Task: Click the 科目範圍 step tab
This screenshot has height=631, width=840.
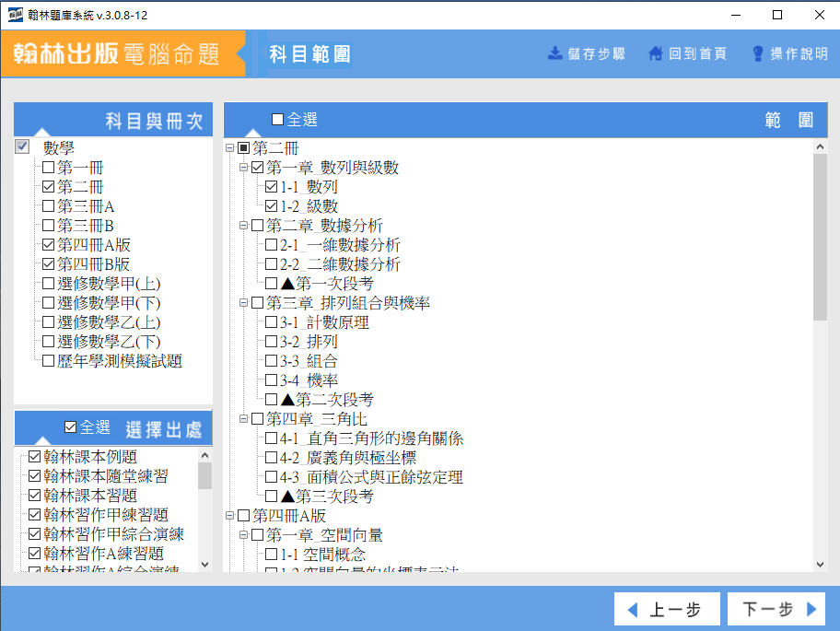Action: pyautogui.click(x=309, y=54)
